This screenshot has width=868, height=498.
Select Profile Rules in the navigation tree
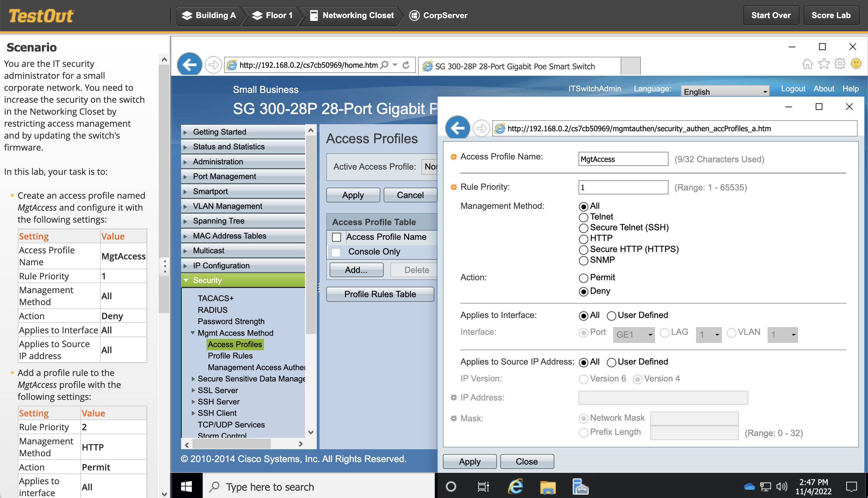(230, 356)
